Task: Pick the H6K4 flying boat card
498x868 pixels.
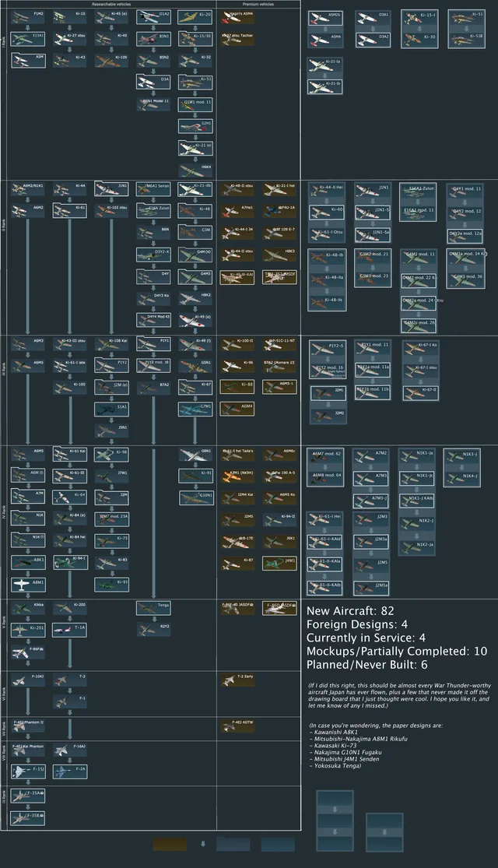Action: point(195,170)
